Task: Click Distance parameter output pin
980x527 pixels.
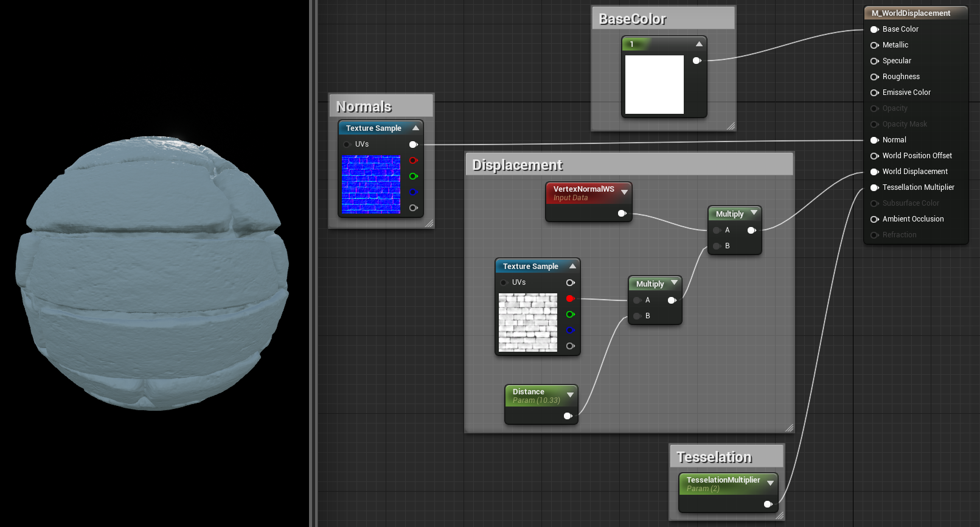Action: [x=568, y=416]
